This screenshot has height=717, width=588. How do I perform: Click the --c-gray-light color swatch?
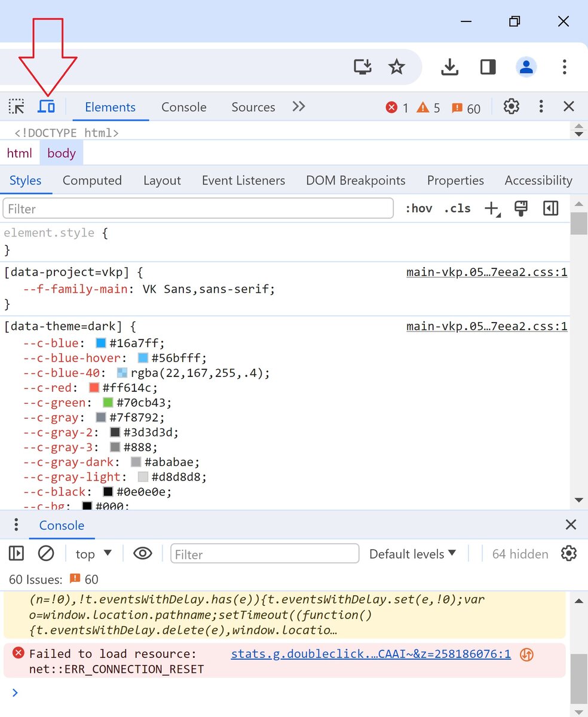(143, 477)
